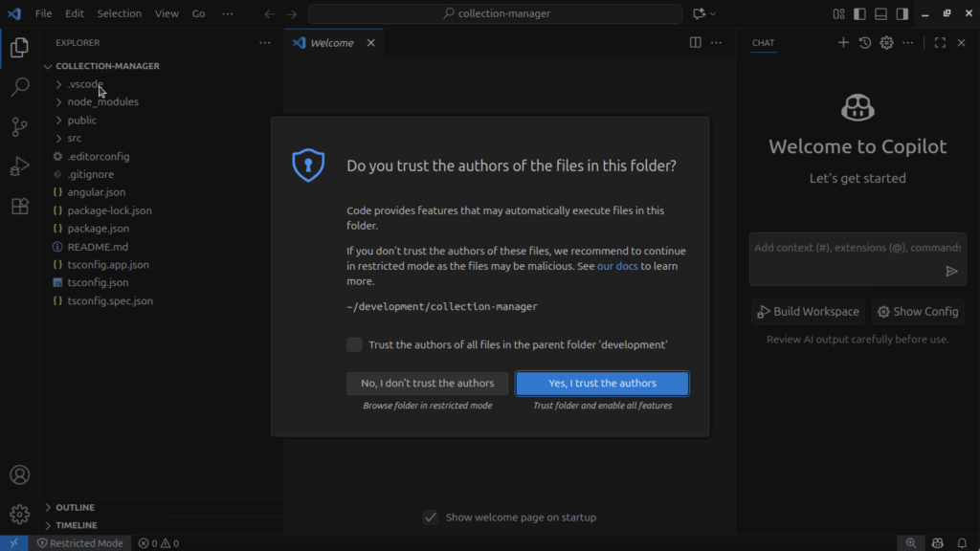This screenshot has height=551, width=980.
Task: Open the Search view in activity bar
Action: (19, 87)
